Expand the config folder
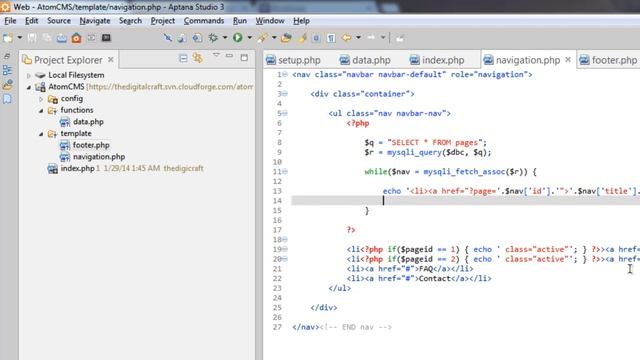Screen dimensions: 640x360 [x=41, y=99]
